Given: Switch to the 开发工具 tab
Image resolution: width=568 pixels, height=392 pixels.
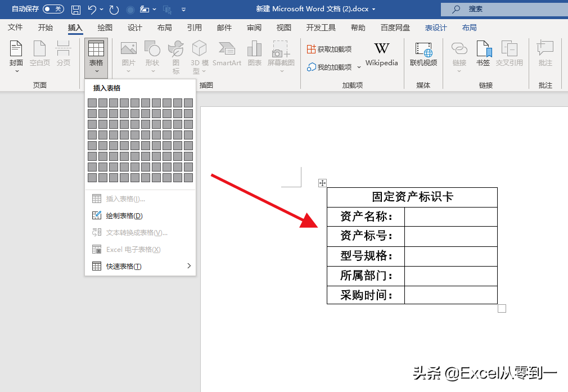Looking at the screenshot, I should (x=321, y=28).
